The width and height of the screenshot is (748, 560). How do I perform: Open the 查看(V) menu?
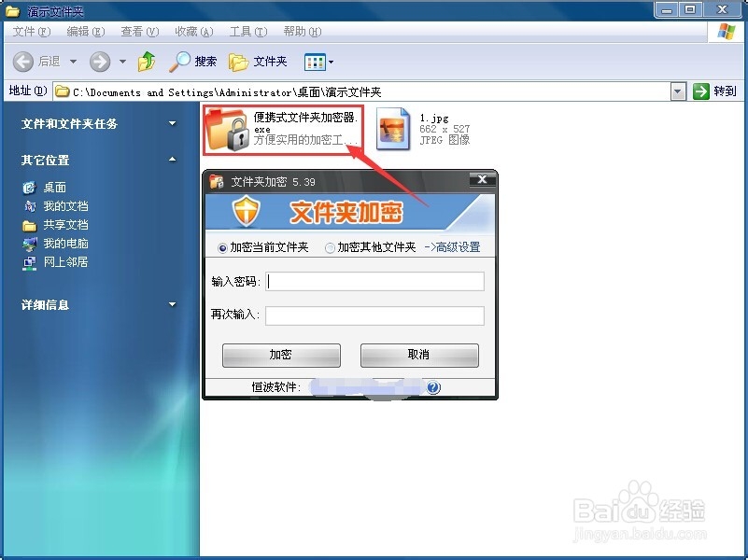point(139,32)
